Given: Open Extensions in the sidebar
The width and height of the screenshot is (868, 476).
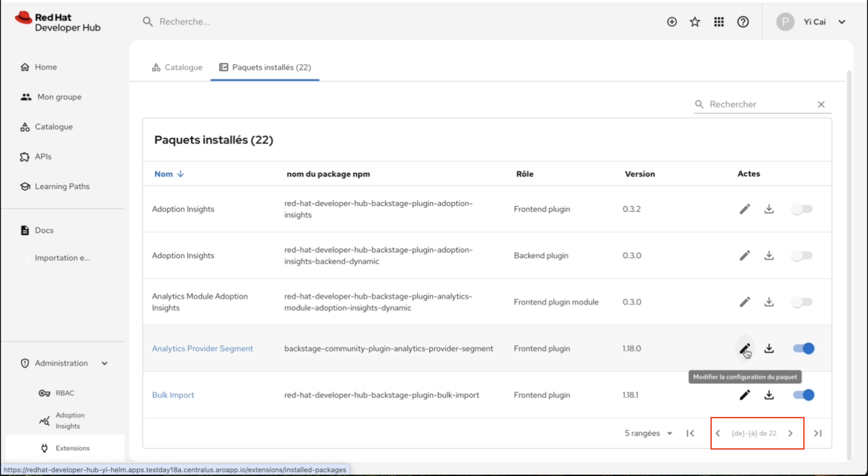Looking at the screenshot, I should click(72, 448).
